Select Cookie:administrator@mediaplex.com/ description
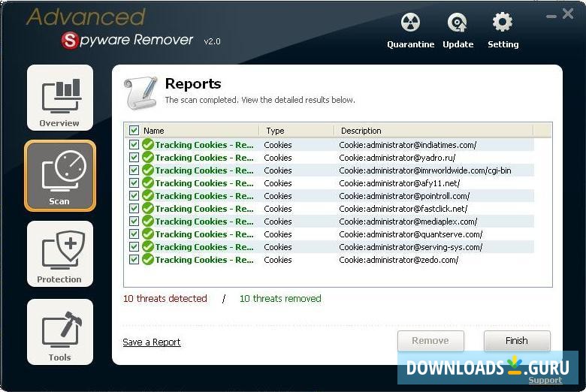This screenshot has height=392, width=586. click(408, 222)
